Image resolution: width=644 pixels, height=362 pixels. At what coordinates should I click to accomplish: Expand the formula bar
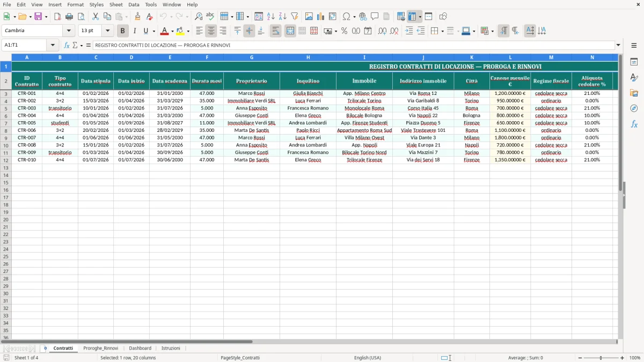pos(618,45)
